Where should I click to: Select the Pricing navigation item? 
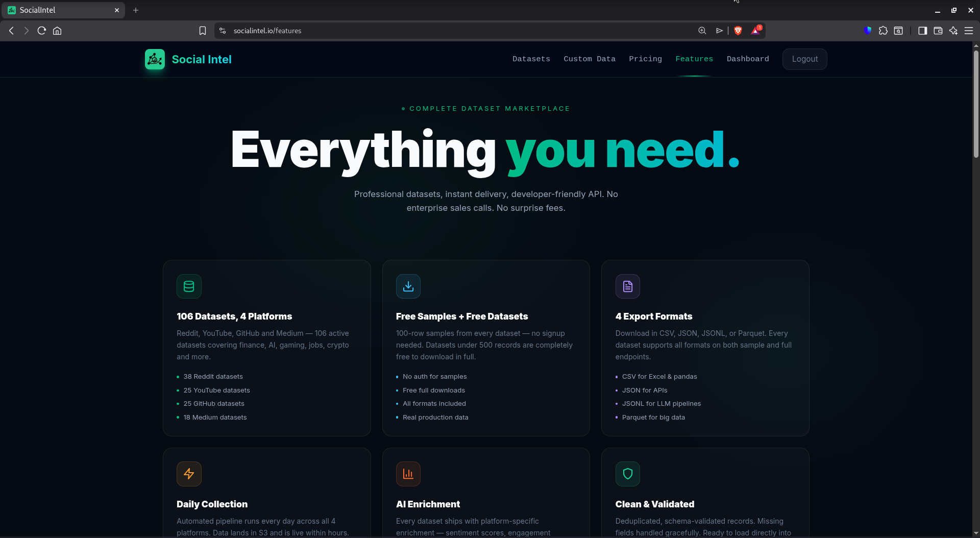(645, 59)
